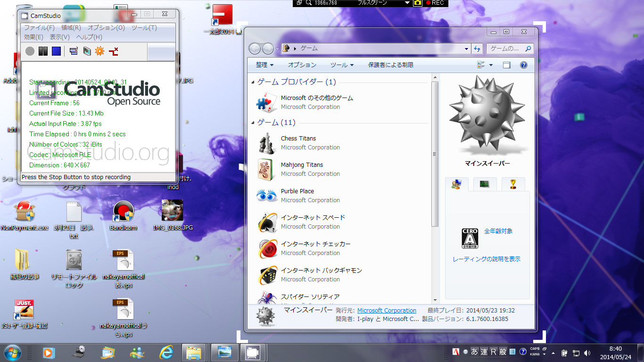Open the オプション(O) menu in CamStudio
Image resolution: width=644 pixels, height=362 pixels.
tap(106, 28)
